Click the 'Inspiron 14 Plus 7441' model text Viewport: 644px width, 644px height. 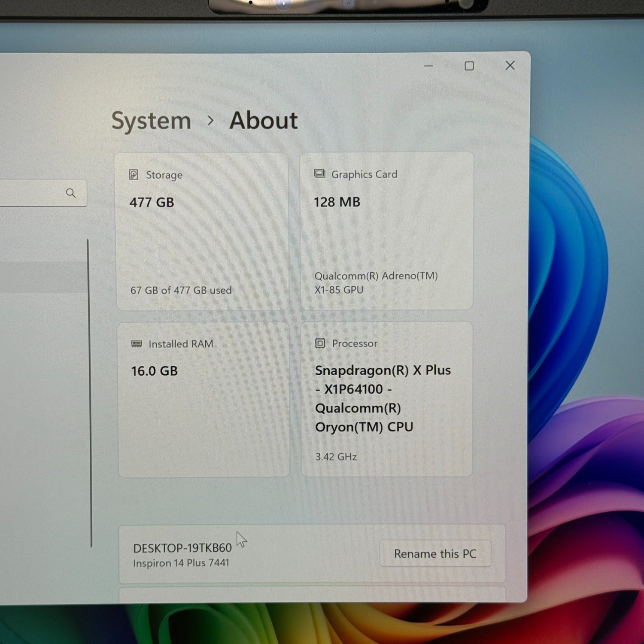181,563
